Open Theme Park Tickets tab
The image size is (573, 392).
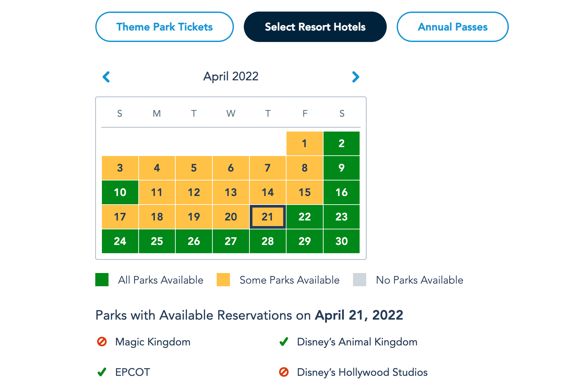tap(164, 27)
